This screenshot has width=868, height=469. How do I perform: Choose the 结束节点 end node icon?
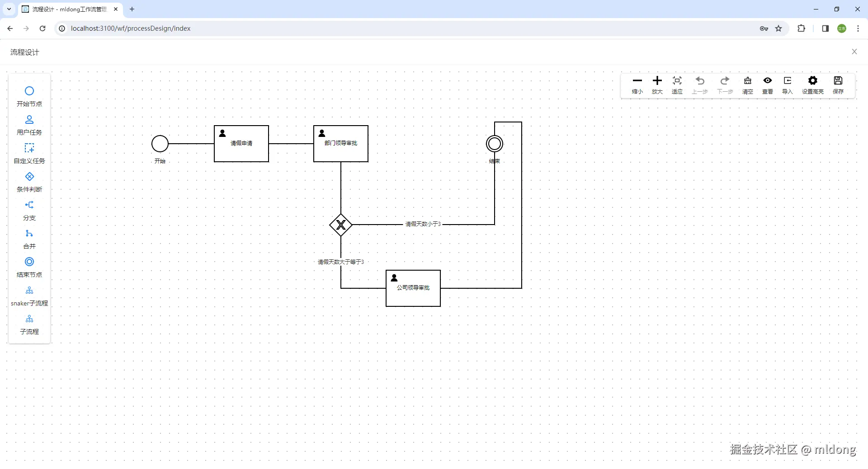(x=29, y=262)
